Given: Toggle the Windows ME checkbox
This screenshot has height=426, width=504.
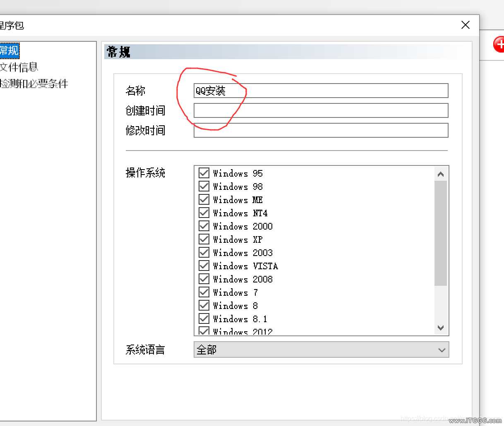Looking at the screenshot, I should pyautogui.click(x=204, y=199).
